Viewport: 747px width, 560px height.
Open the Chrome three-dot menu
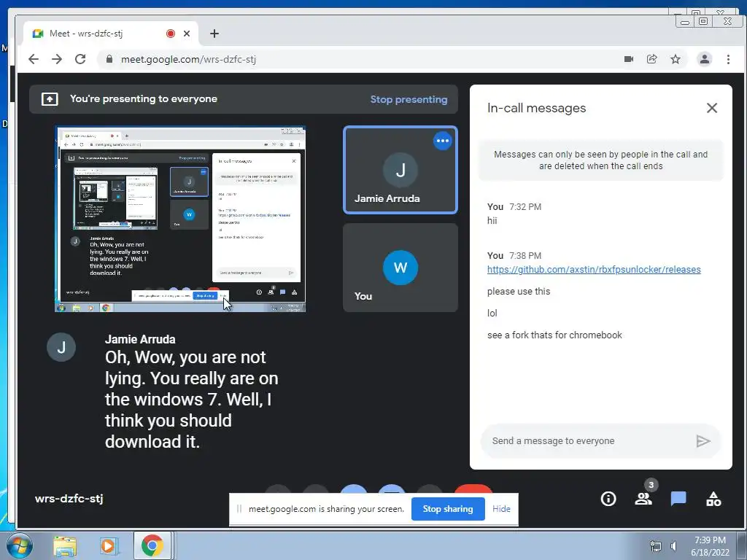(728, 59)
